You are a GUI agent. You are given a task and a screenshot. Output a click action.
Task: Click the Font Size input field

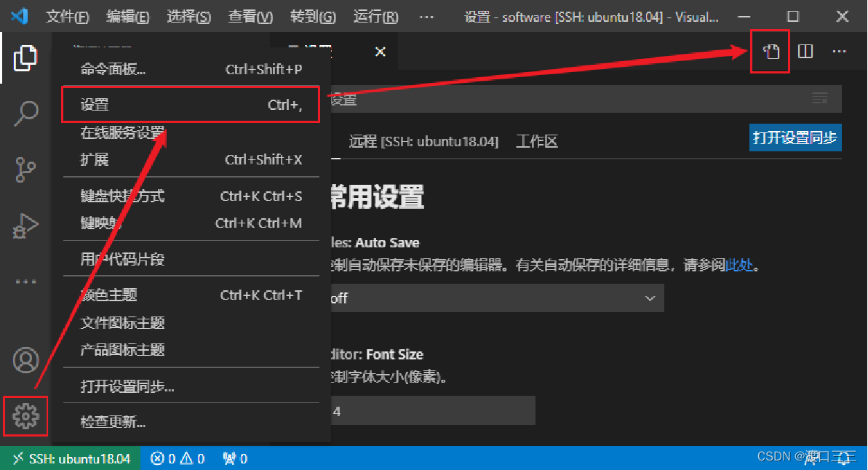pos(433,411)
